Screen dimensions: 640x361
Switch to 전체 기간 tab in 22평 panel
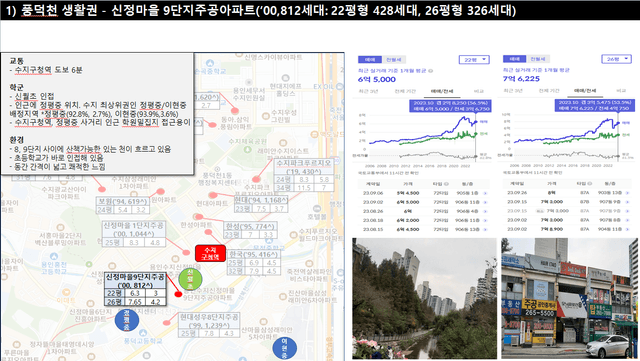(404, 91)
